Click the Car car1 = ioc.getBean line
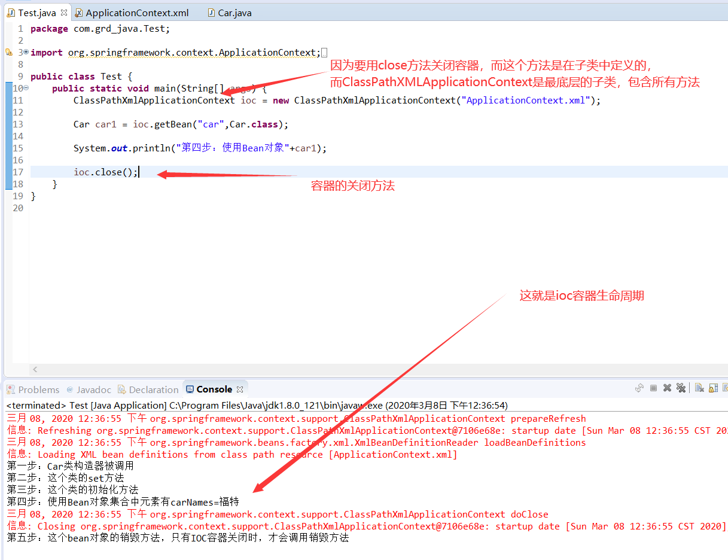Viewport: 728px width, 560px height. [x=181, y=124]
